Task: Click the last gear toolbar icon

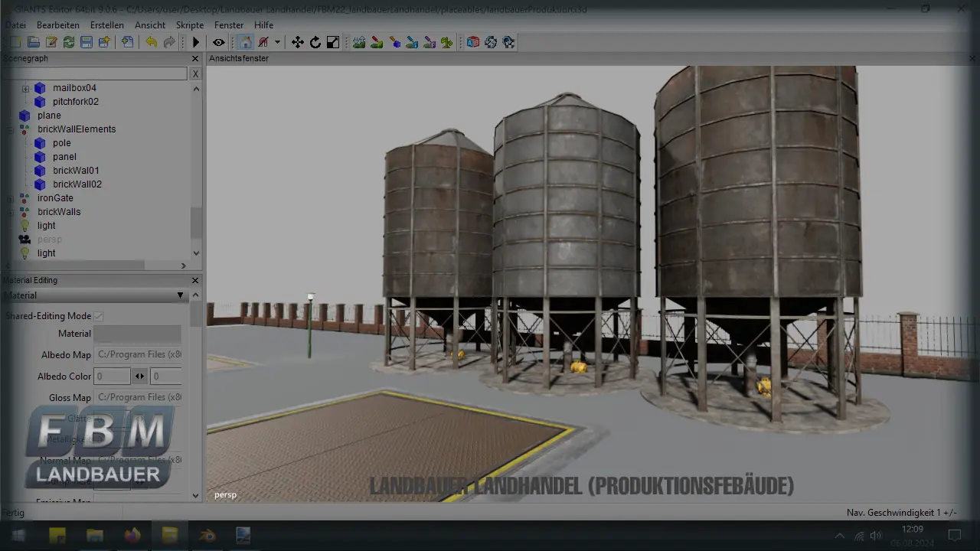Action: coord(508,42)
